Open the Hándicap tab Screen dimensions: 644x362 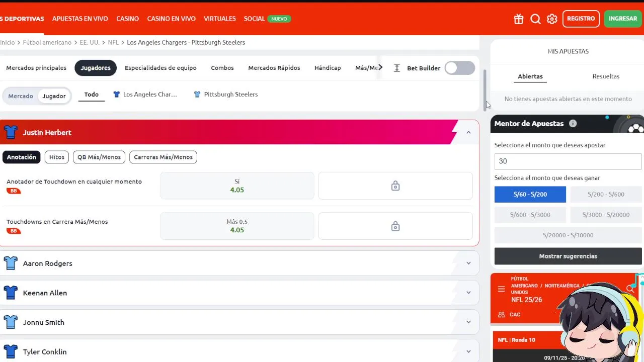(328, 68)
